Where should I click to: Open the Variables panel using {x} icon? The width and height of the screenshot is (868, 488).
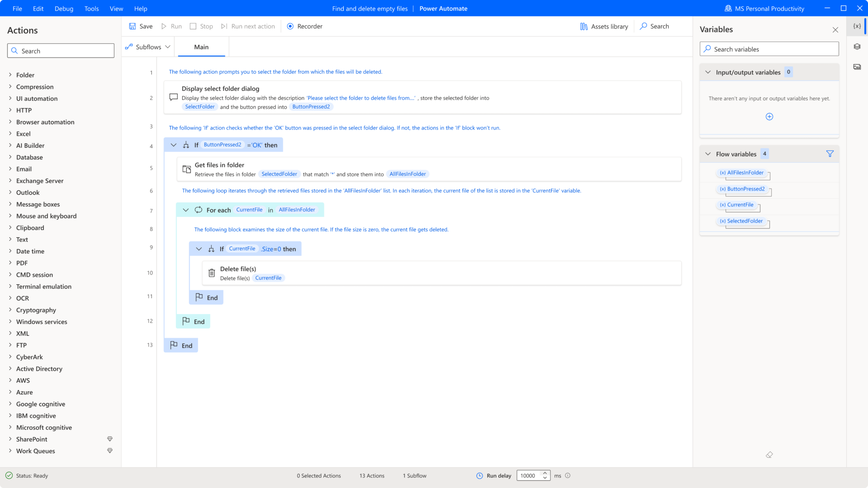[857, 26]
